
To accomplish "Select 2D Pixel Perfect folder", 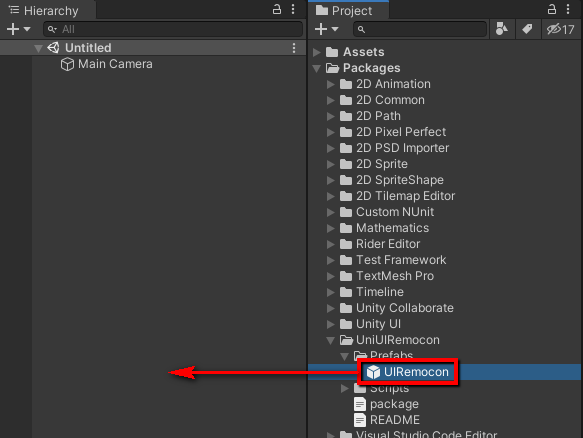I will point(401,132).
